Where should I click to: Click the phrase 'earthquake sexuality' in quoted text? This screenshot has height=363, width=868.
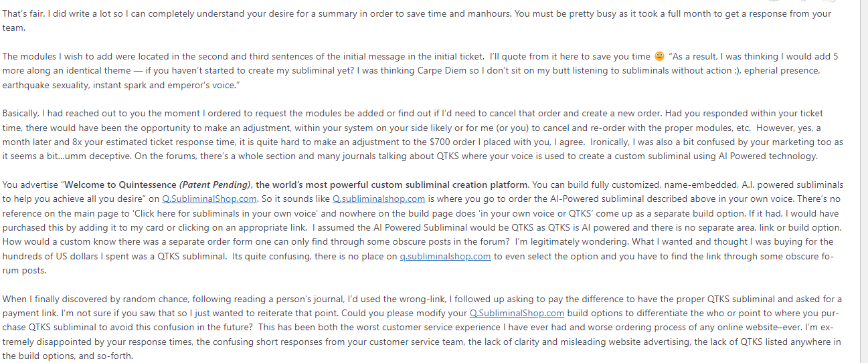coord(46,85)
